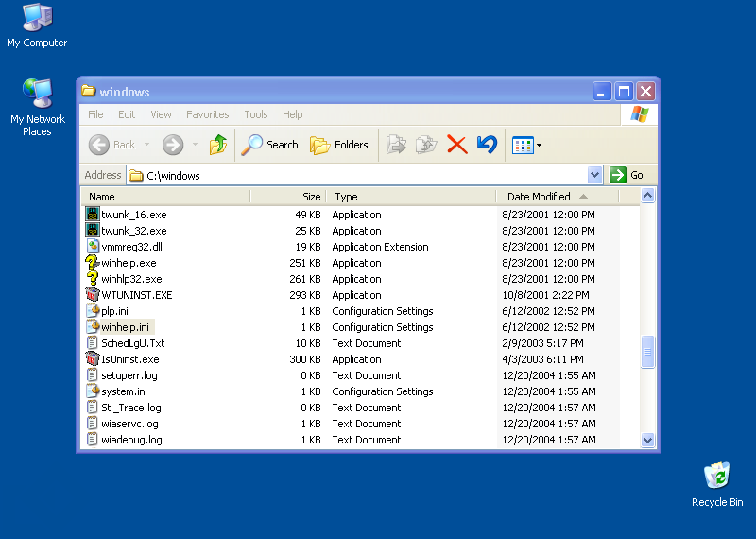Select the WTUNINST.EXE uninstaller icon
Viewport: 756px width, 539px height.
tap(92, 294)
